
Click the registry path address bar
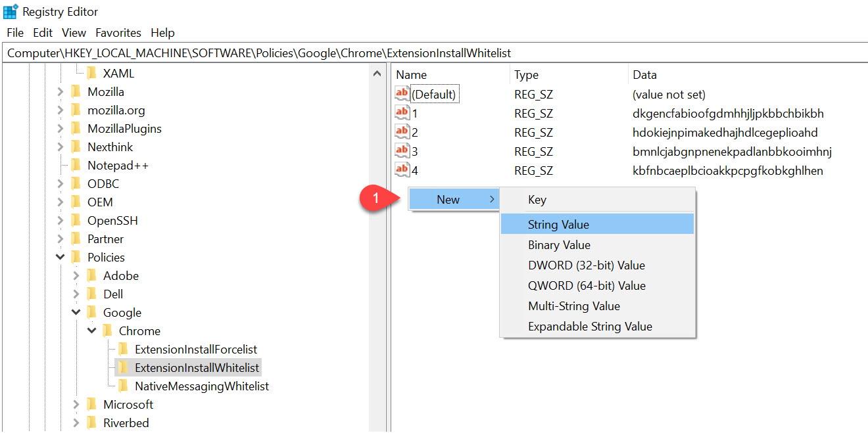[x=434, y=53]
